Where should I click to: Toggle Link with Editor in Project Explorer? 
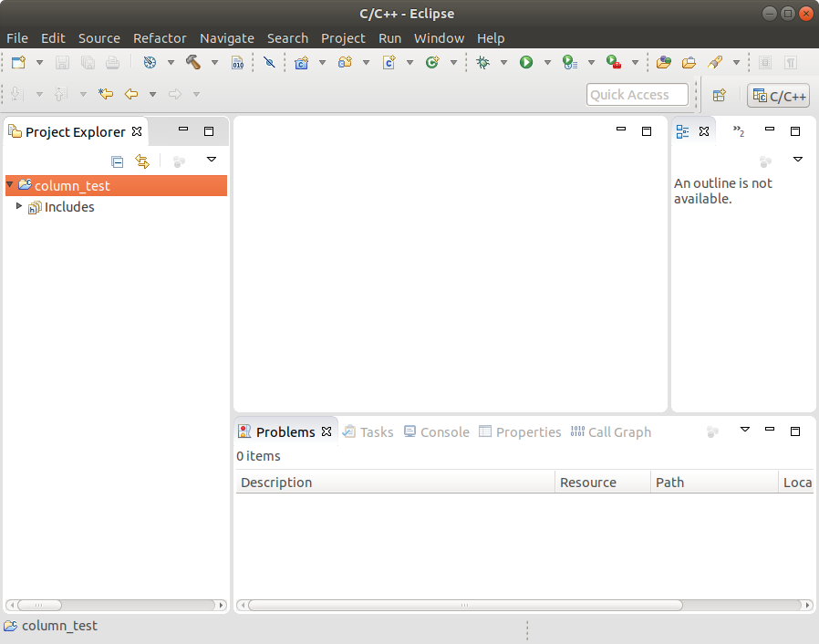142,161
